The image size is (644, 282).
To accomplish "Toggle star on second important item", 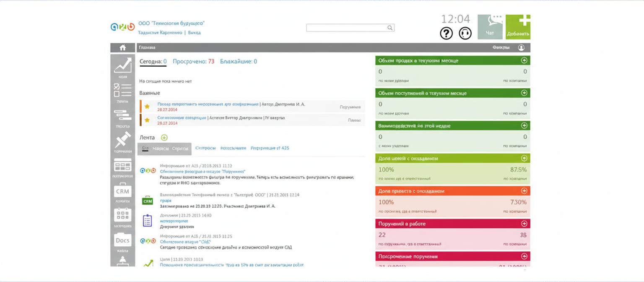I will 147,120.
